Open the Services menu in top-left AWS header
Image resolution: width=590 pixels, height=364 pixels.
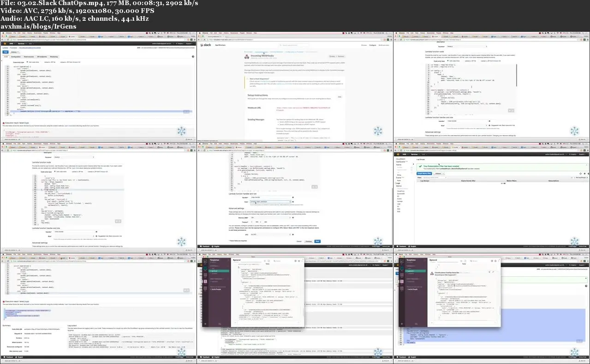[22, 43]
